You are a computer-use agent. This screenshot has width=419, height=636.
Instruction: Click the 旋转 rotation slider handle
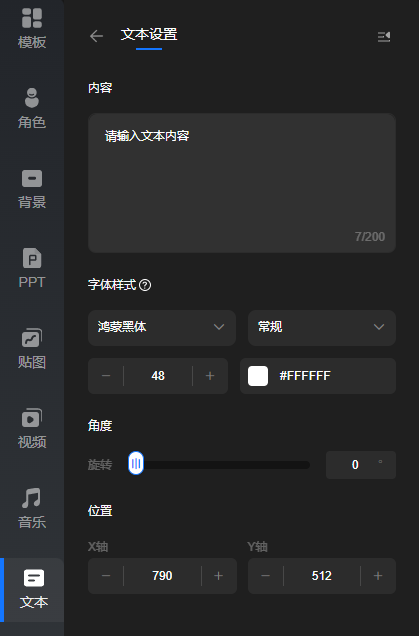pyautogui.click(x=136, y=463)
